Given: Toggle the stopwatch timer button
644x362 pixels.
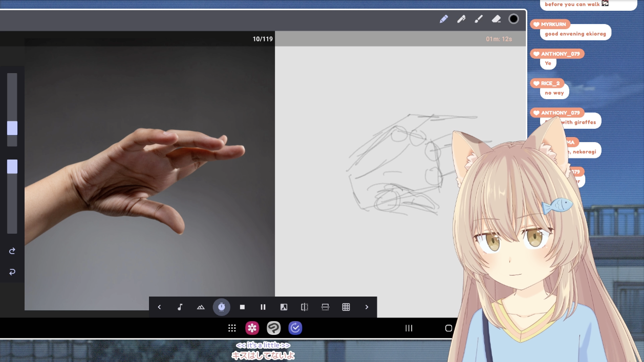Looking at the screenshot, I should click(x=222, y=307).
